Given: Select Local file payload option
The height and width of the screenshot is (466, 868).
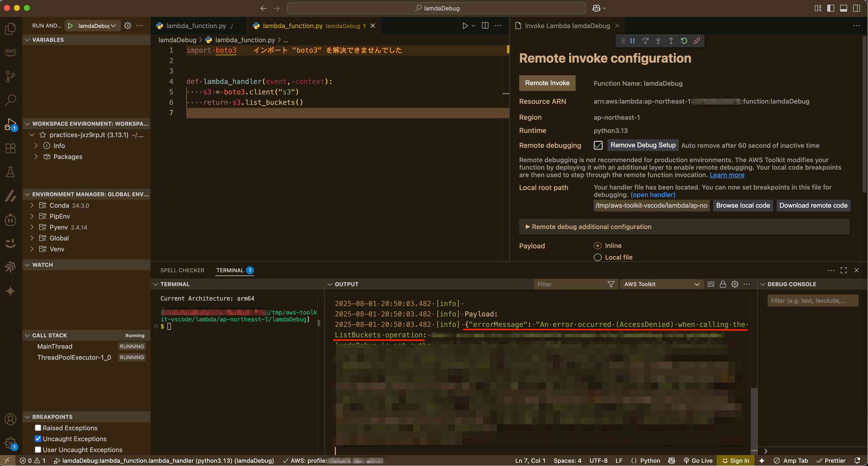Looking at the screenshot, I should pos(597,257).
